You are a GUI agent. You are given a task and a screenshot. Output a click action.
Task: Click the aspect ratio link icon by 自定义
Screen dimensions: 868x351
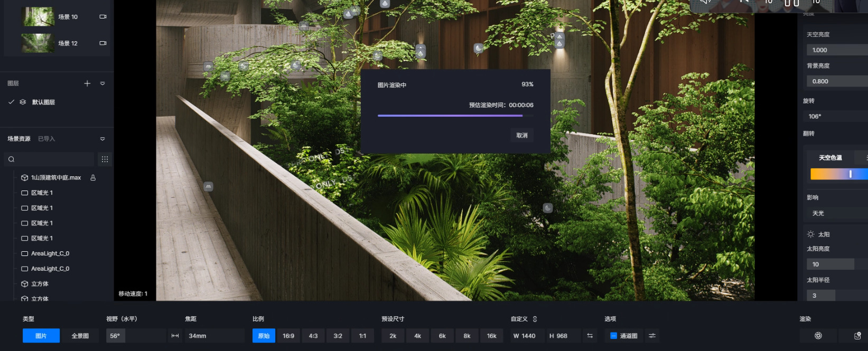pyautogui.click(x=535, y=319)
